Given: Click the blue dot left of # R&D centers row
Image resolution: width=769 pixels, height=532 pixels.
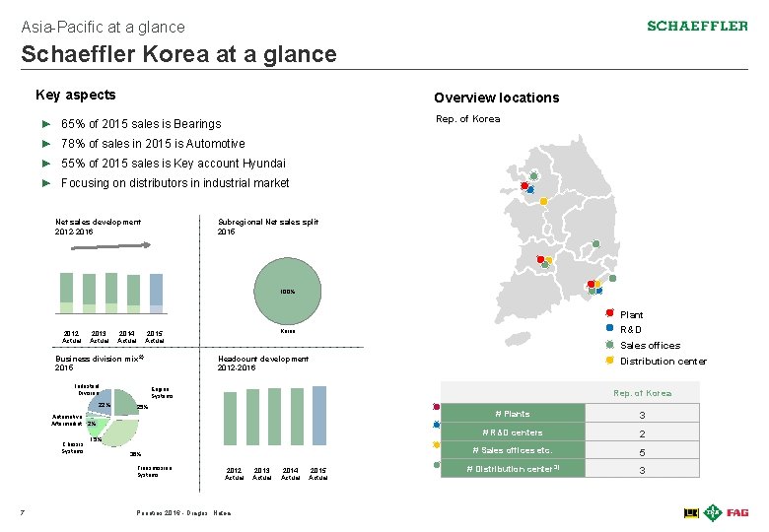Looking at the screenshot, I should click(x=436, y=425).
